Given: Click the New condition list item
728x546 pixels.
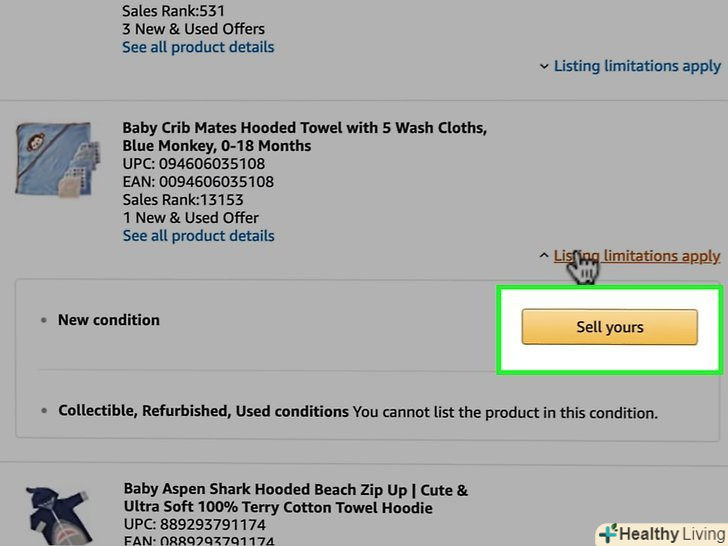Looking at the screenshot, I should (108, 320).
